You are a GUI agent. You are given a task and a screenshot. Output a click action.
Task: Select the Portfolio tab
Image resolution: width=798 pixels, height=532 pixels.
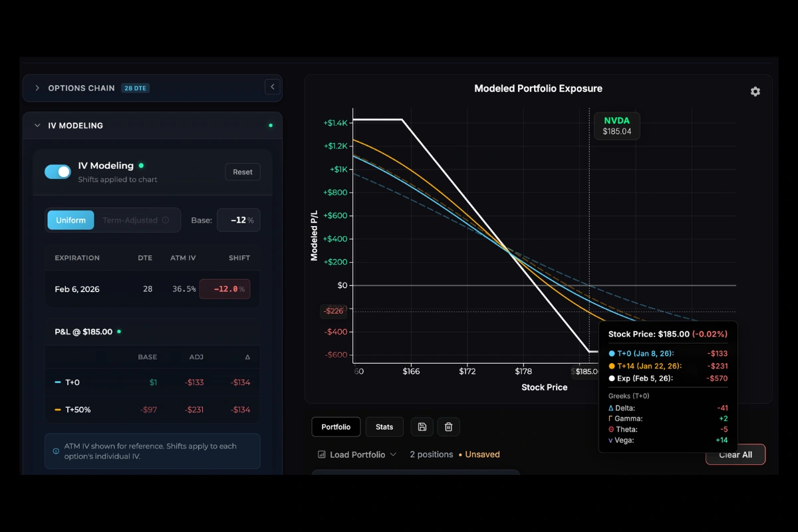tap(336, 427)
